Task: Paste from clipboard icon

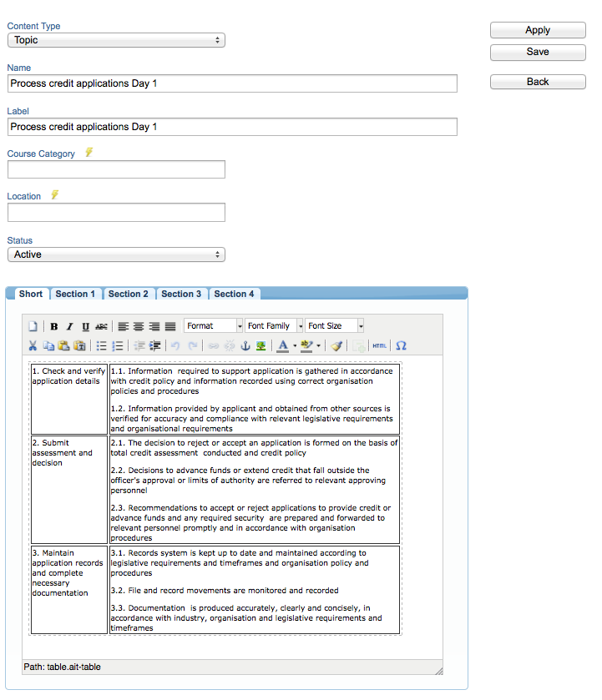Action: 64,345
